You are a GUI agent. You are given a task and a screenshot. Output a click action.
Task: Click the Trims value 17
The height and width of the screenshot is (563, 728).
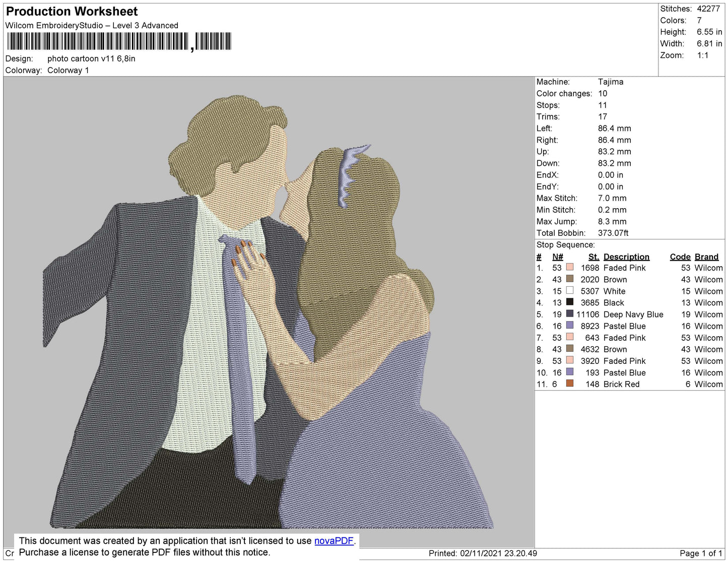[603, 116]
